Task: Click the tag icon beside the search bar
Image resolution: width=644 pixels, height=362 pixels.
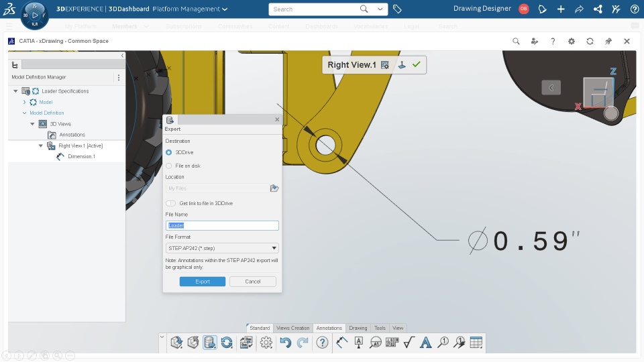Action: coord(397,9)
